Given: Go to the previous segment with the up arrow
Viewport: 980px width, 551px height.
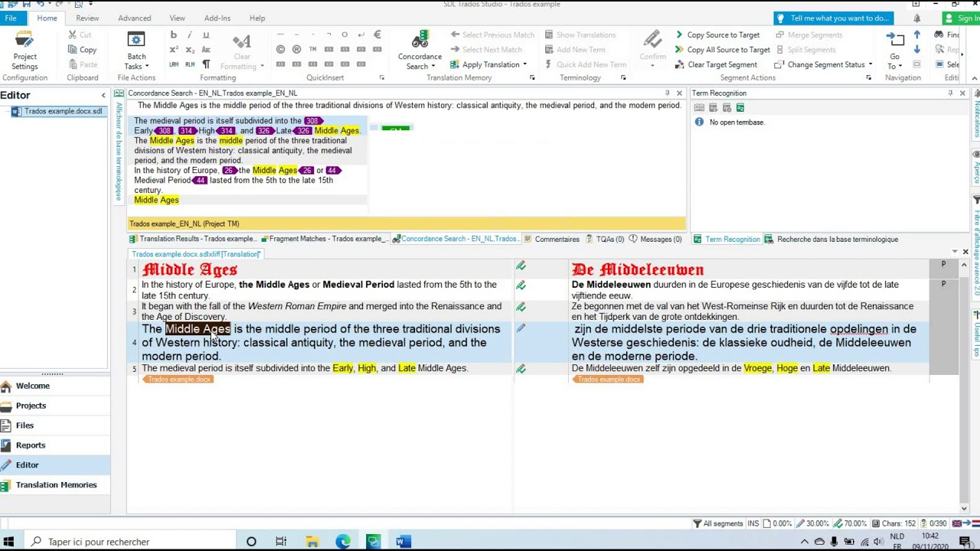Looking at the screenshot, I should coord(916,34).
